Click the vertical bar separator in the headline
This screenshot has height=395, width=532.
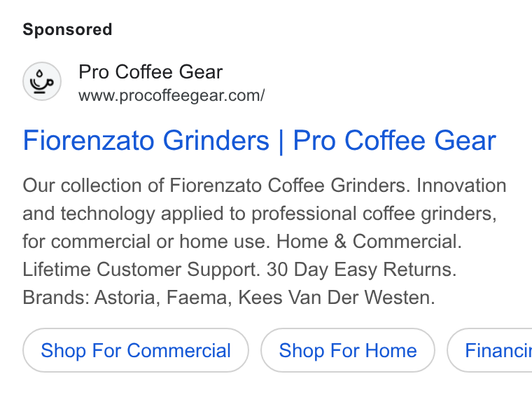(281, 141)
